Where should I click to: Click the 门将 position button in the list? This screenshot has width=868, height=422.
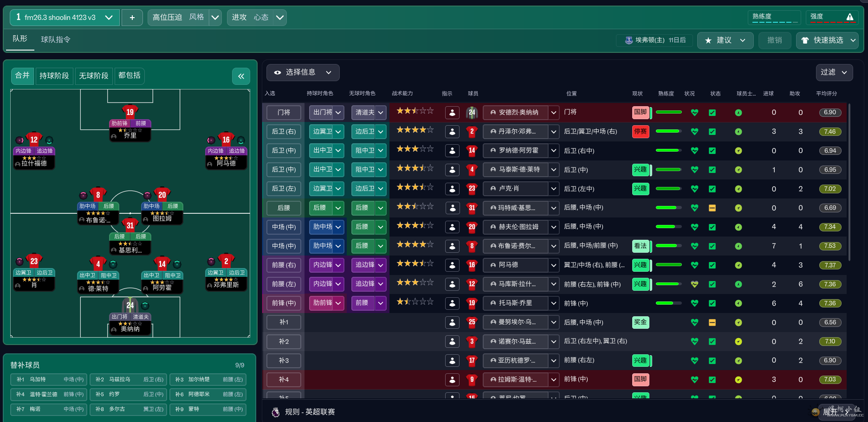point(284,112)
